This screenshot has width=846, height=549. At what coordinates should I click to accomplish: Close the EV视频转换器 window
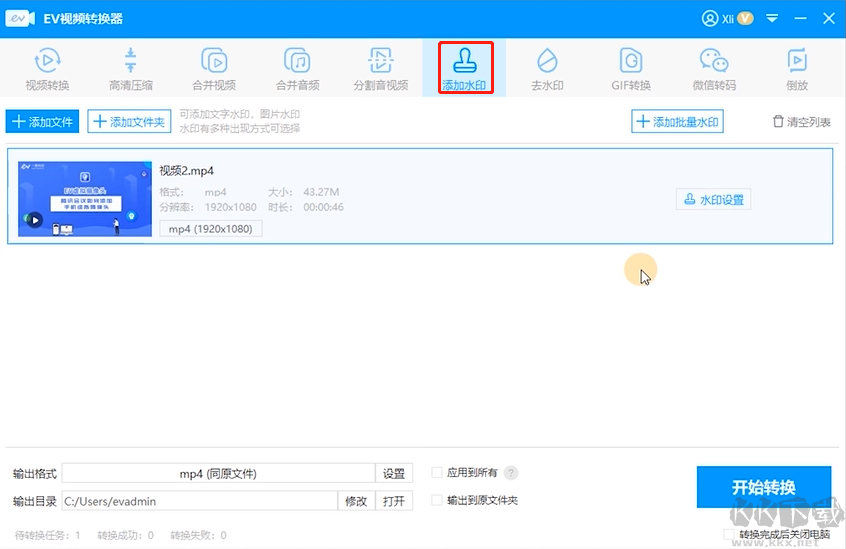click(829, 19)
